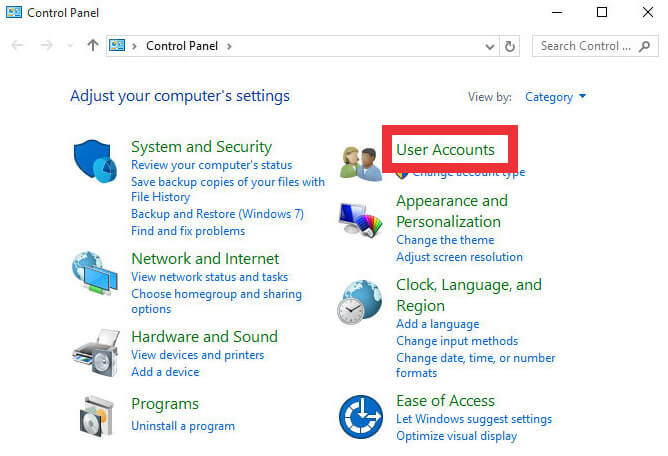The image size is (668, 456).
Task: Open the Hardware and Sound printer icon
Action: click(x=96, y=353)
